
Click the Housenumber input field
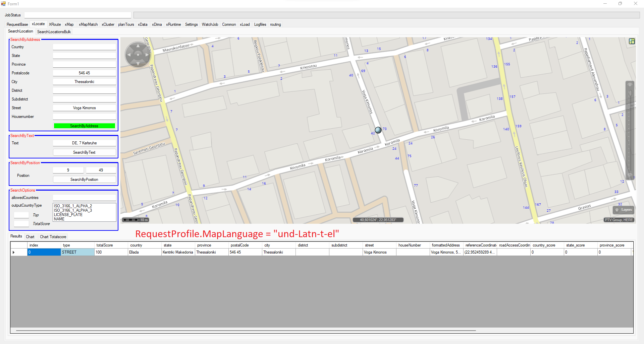(x=84, y=117)
